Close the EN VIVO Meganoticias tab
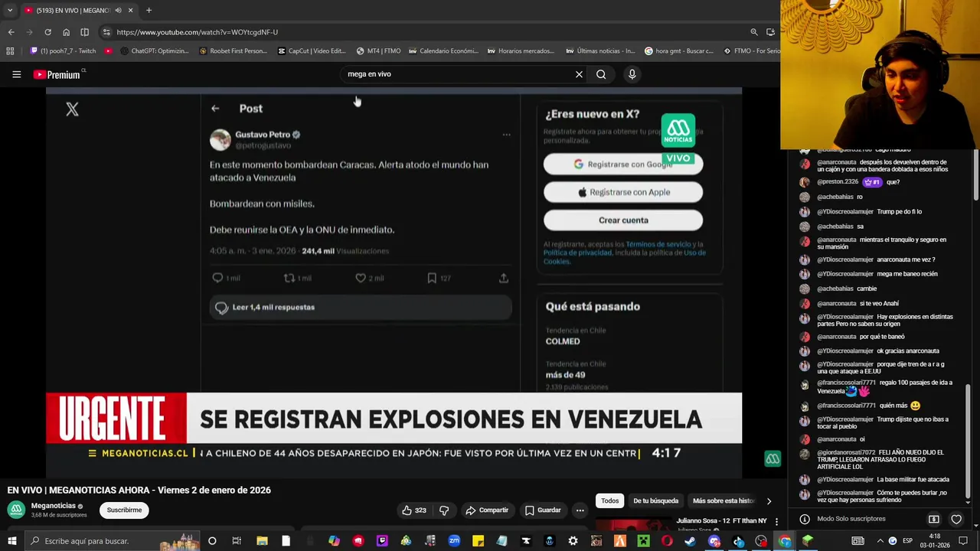The width and height of the screenshot is (980, 551). click(130, 11)
